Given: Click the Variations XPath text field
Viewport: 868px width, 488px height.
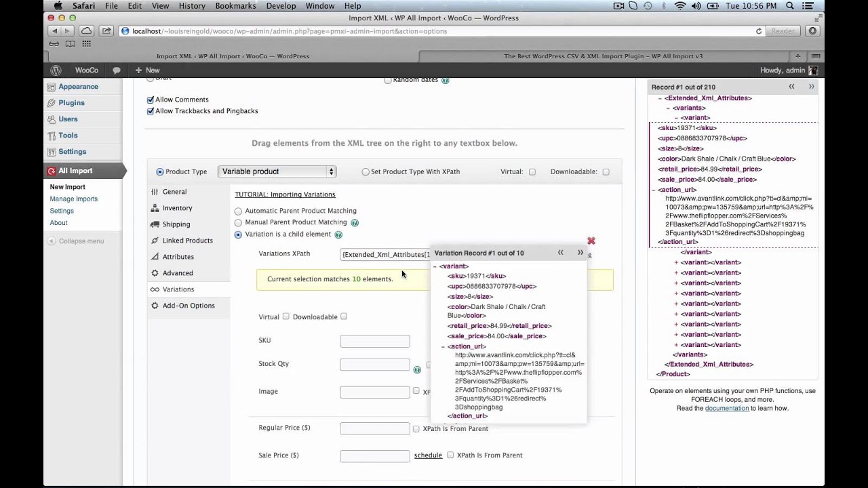Looking at the screenshot, I should pos(385,254).
